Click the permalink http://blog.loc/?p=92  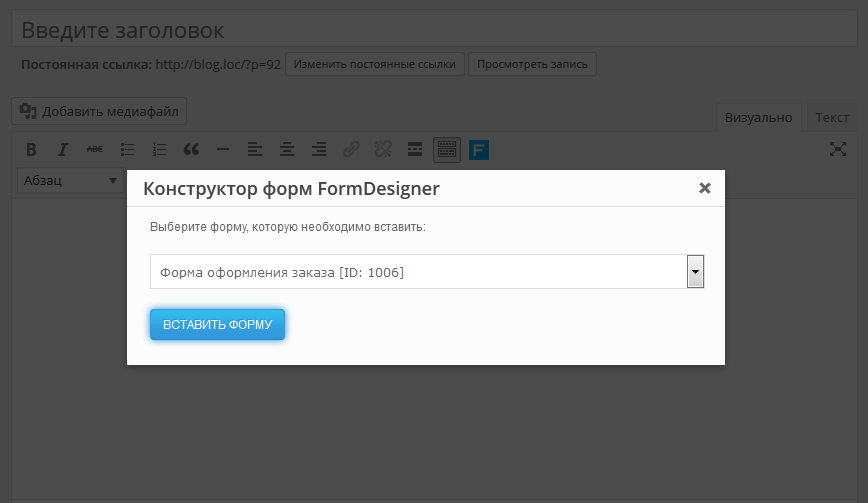pyautogui.click(x=218, y=64)
